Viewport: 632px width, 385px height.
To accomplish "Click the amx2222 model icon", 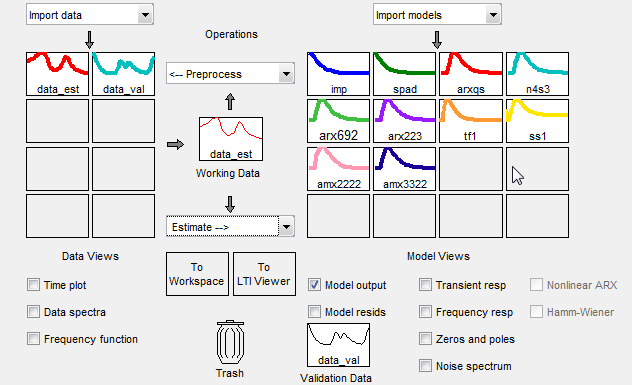I will (338, 169).
